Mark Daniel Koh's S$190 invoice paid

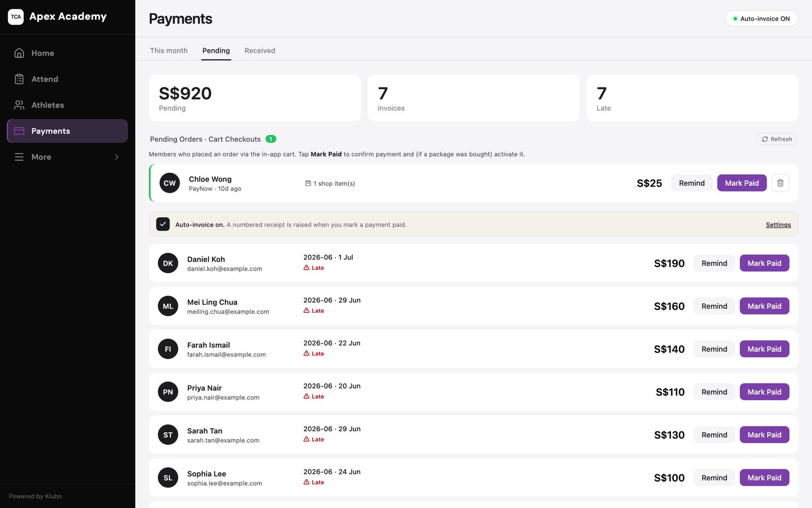point(764,263)
